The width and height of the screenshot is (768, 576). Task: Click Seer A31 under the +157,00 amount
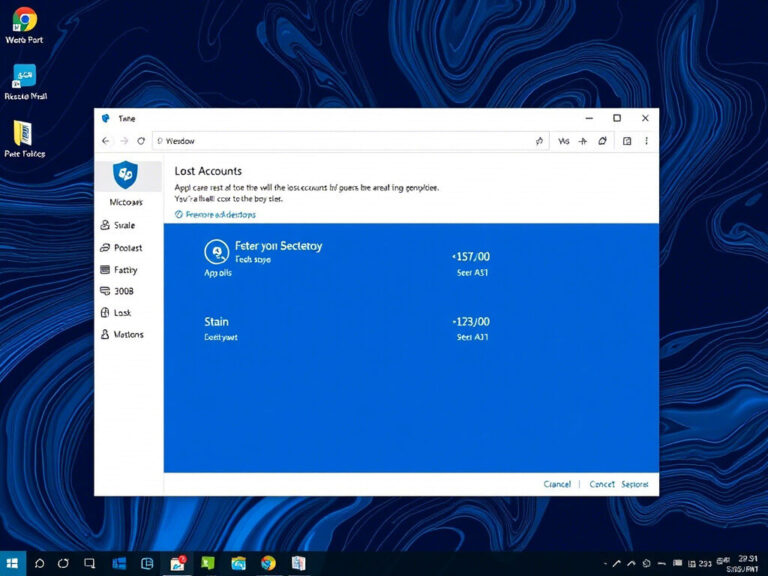click(x=472, y=272)
